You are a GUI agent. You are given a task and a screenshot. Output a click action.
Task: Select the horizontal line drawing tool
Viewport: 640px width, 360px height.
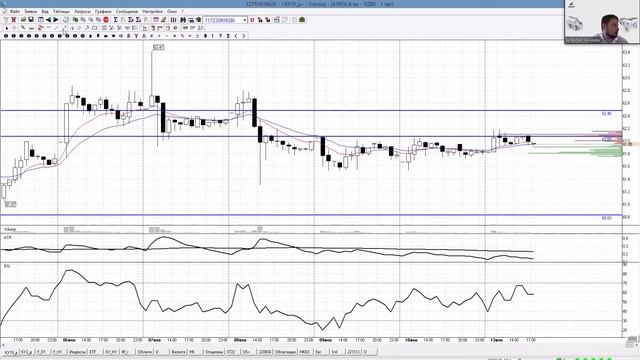point(31,28)
